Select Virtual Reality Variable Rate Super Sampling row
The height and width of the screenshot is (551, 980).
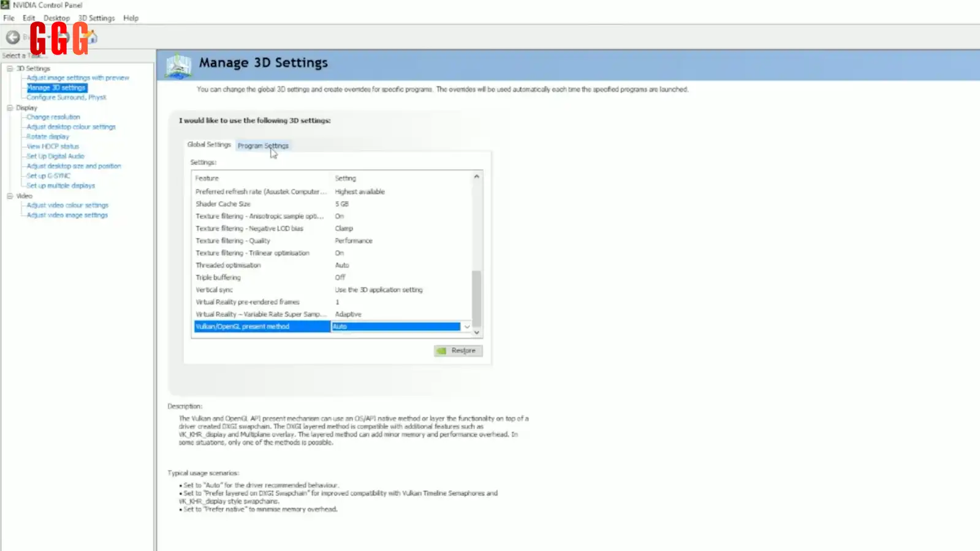[332, 314]
